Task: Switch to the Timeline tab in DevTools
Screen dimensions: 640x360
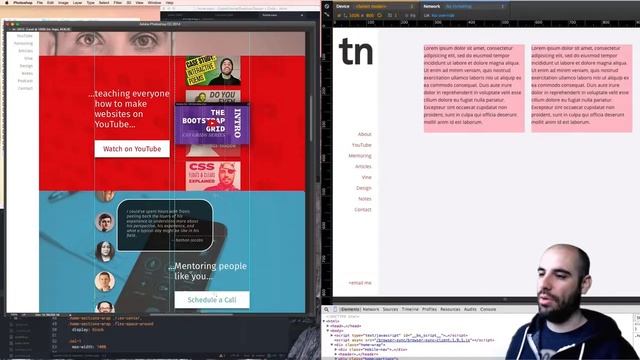Action: [410, 309]
